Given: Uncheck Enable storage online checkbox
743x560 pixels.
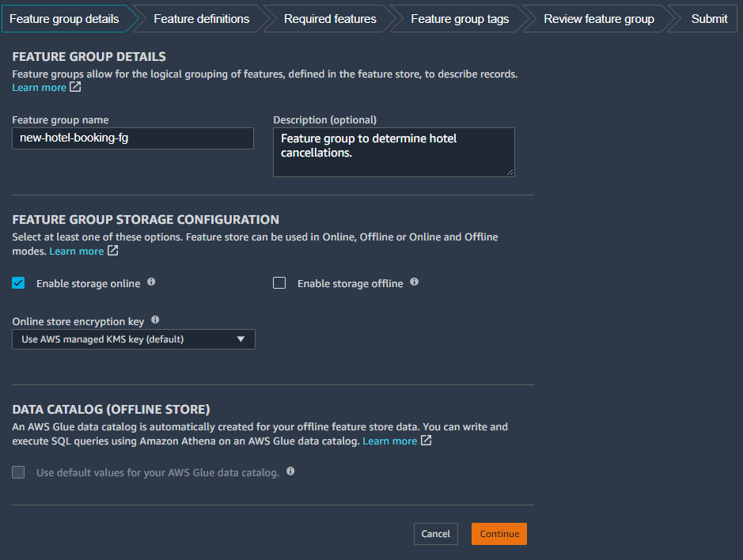Looking at the screenshot, I should pos(18,283).
